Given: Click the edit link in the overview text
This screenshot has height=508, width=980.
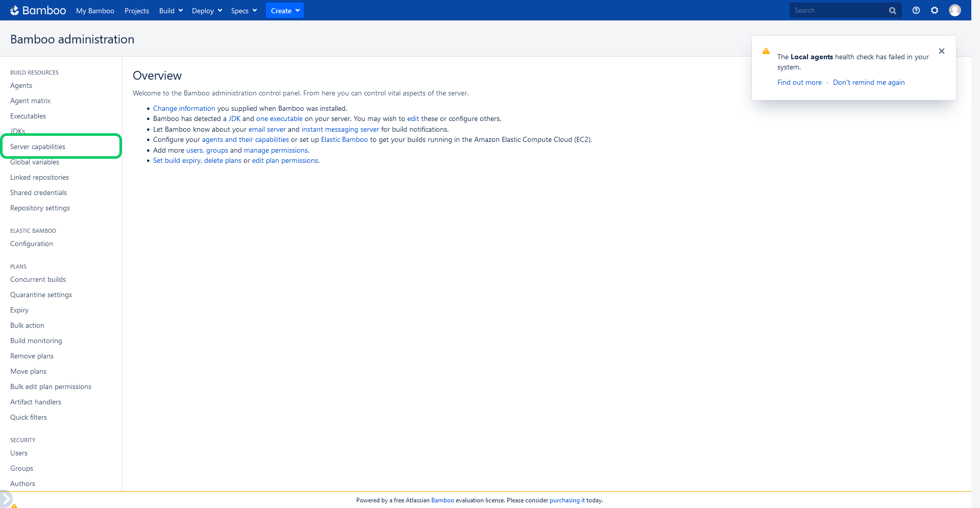Looking at the screenshot, I should (x=413, y=118).
